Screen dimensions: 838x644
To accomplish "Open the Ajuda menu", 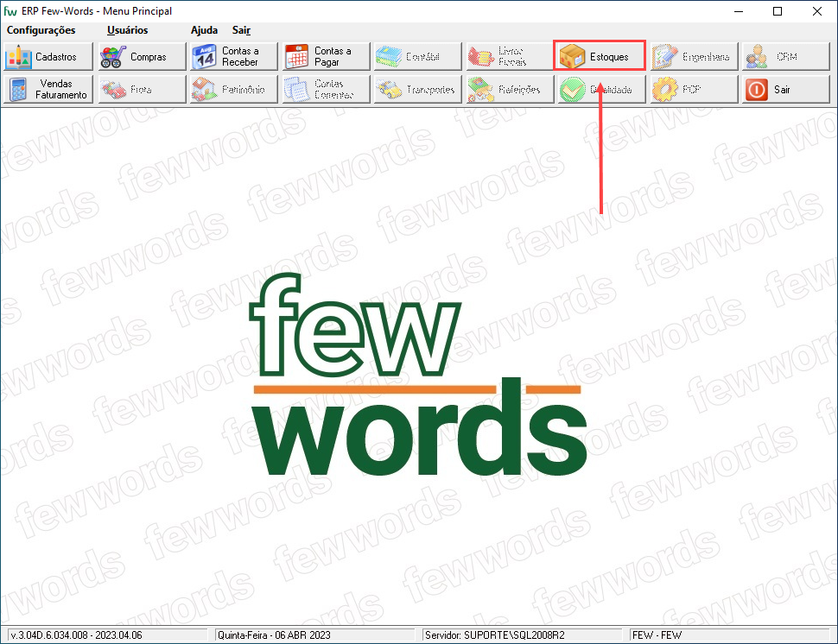I will 204,30.
